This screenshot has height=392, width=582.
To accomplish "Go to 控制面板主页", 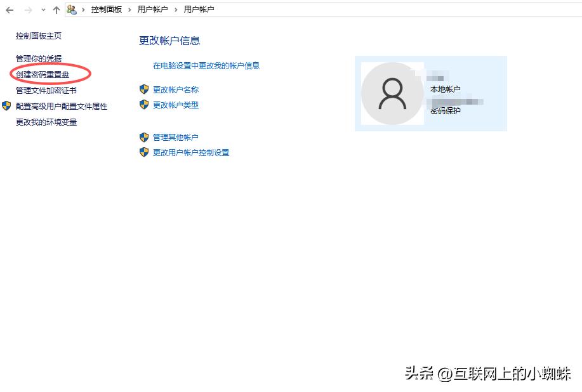I will click(x=38, y=36).
